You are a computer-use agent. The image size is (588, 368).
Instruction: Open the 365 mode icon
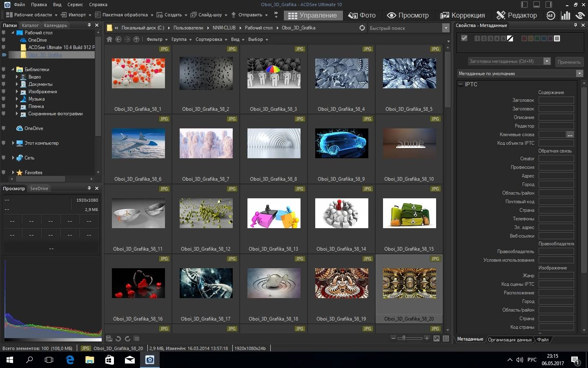coord(550,16)
